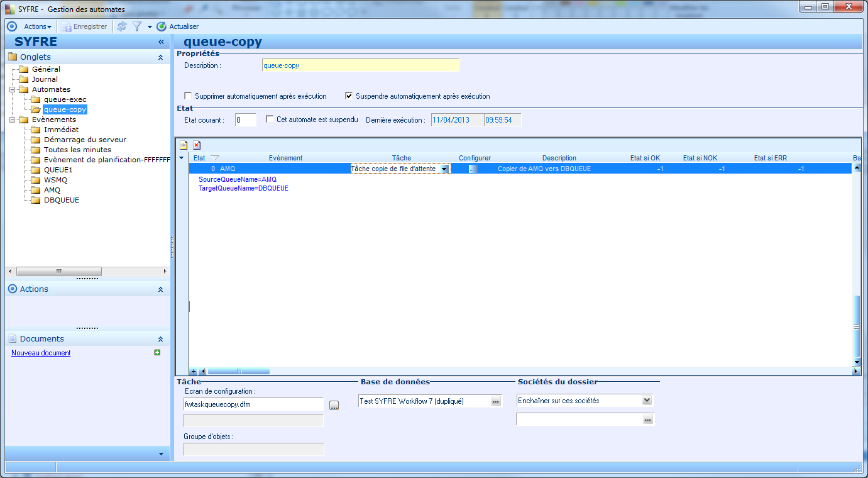Viewport: 868px width, 478px height.
Task: Click the red X delete row icon
Action: click(x=196, y=145)
